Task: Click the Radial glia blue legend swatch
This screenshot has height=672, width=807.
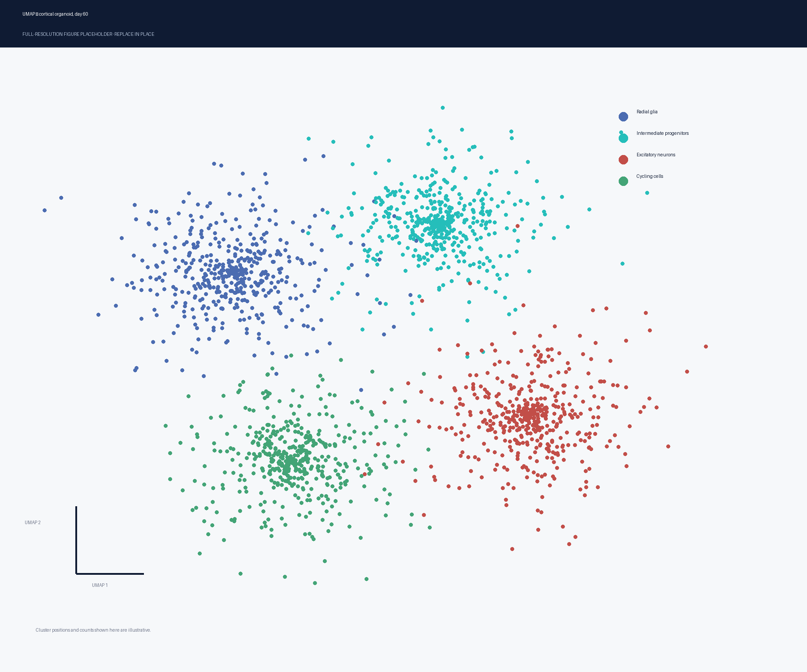Action: [623, 116]
